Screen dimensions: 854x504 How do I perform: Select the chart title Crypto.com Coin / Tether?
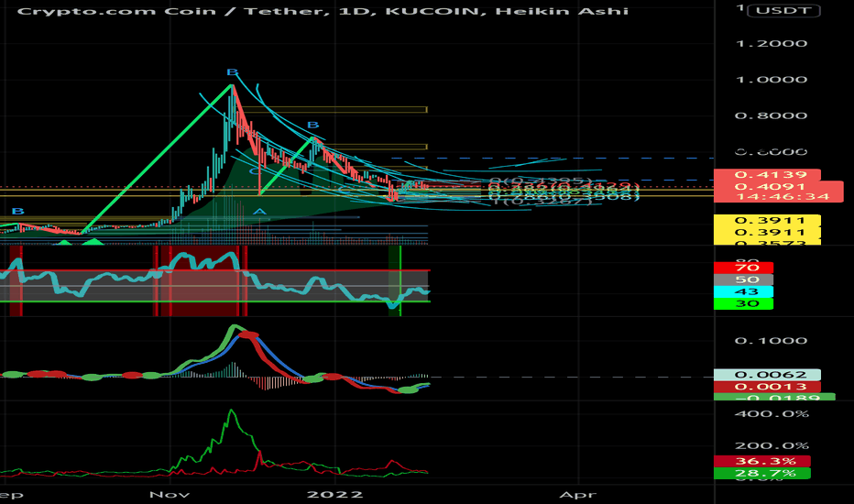coord(172,11)
